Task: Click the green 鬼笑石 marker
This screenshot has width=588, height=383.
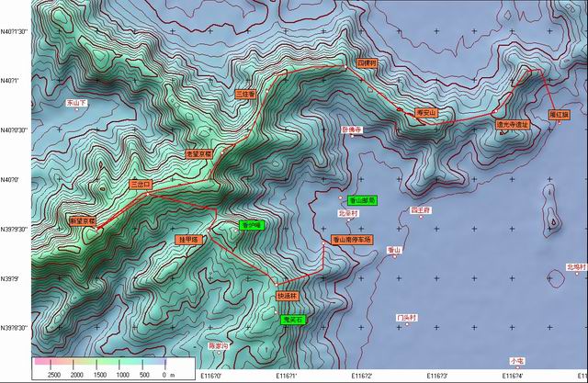Action: pos(293,320)
